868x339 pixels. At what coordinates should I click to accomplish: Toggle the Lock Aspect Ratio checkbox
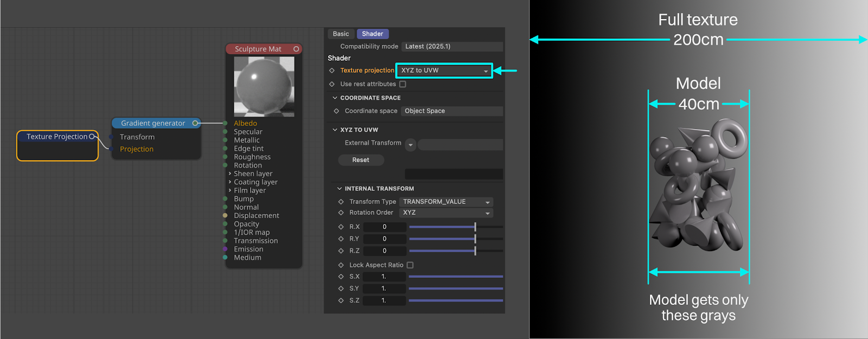coord(410,265)
